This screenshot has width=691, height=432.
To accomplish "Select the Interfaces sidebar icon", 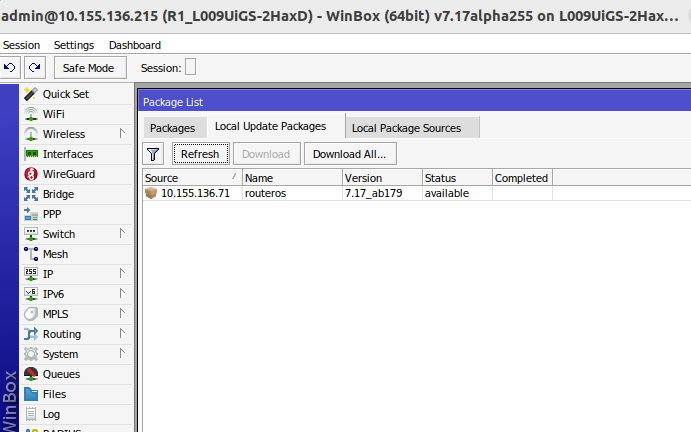I will [31, 154].
